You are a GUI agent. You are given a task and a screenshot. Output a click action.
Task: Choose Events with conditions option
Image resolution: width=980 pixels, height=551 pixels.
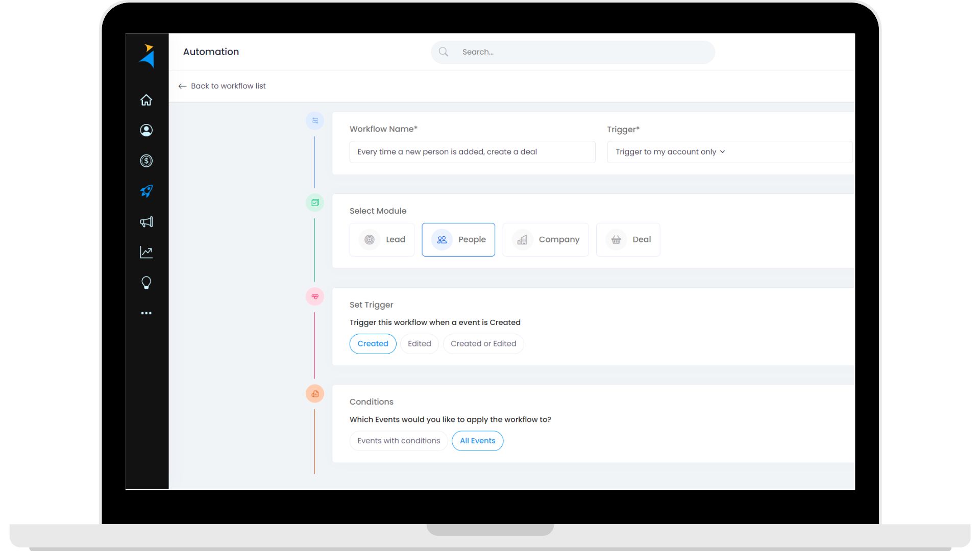pos(398,441)
